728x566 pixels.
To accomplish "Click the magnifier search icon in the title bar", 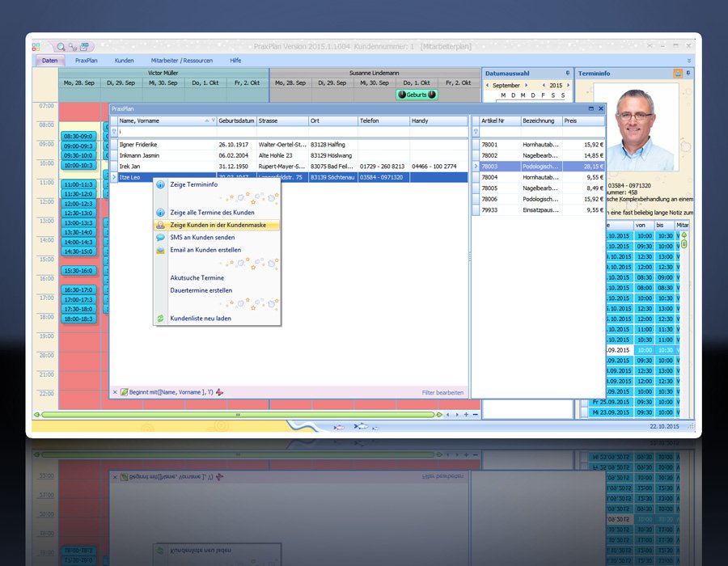I will [x=61, y=46].
